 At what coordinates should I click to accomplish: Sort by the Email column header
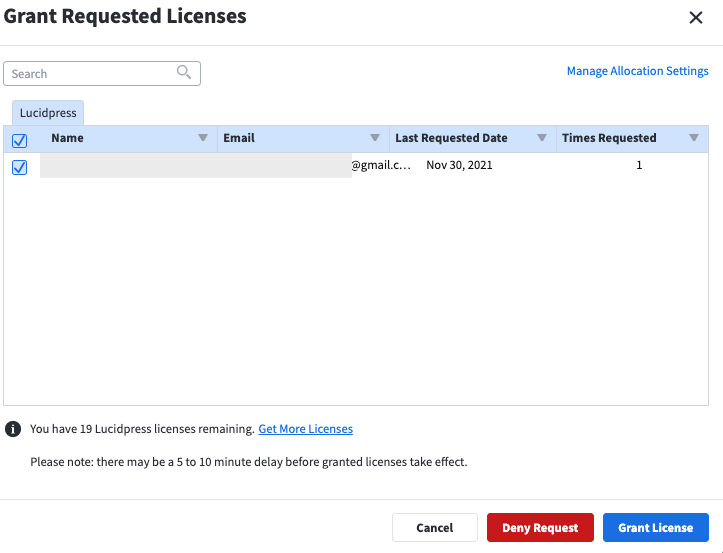(239, 138)
